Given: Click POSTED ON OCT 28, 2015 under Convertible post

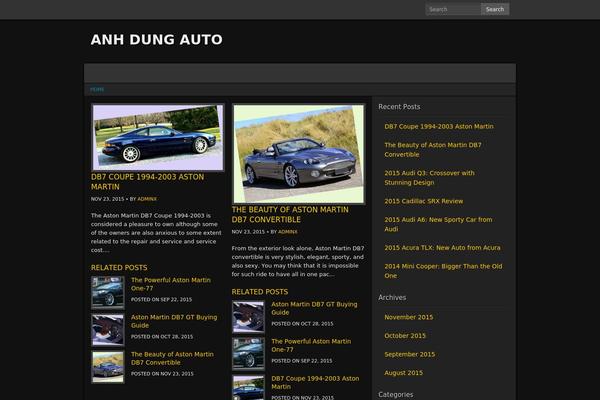Looking at the screenshot, I should pos(302,324).
